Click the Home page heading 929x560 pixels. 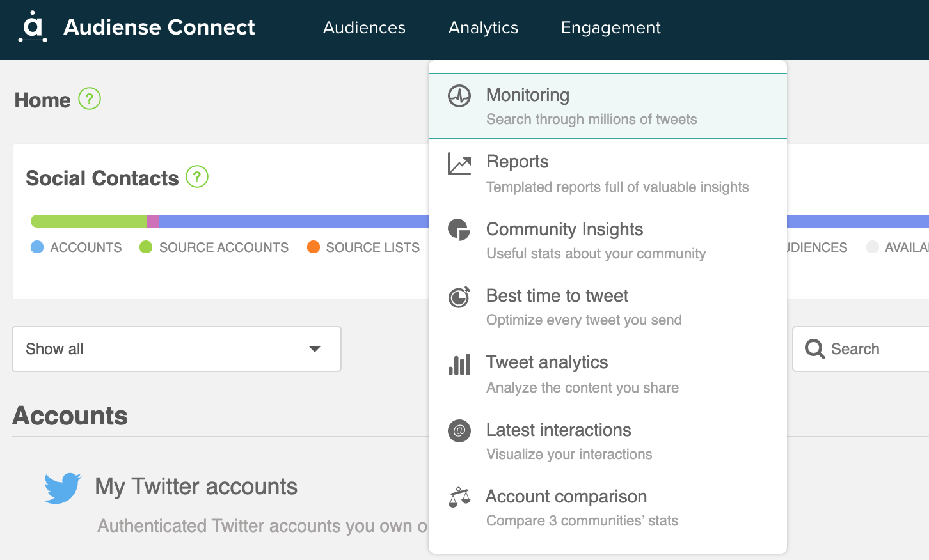point(42,100)
